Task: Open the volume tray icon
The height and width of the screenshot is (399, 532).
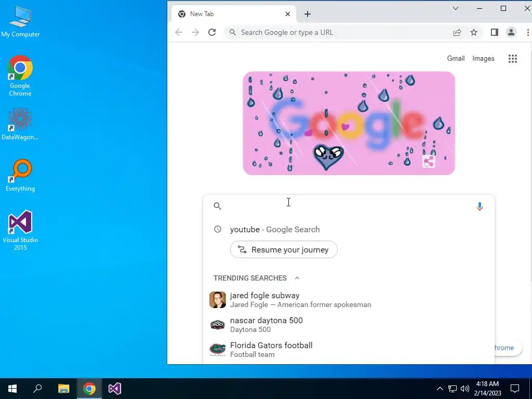Action: tap(465, 389)
